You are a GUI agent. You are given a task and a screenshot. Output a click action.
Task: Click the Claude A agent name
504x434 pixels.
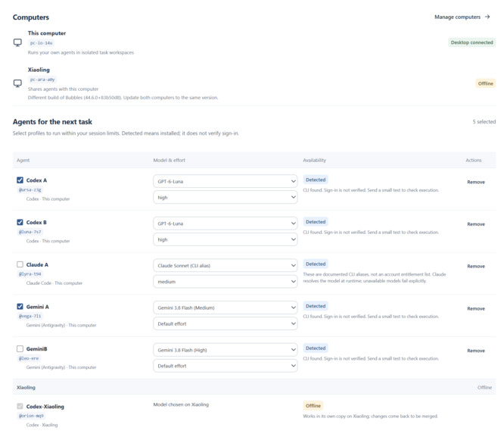(x=37, y=264)
